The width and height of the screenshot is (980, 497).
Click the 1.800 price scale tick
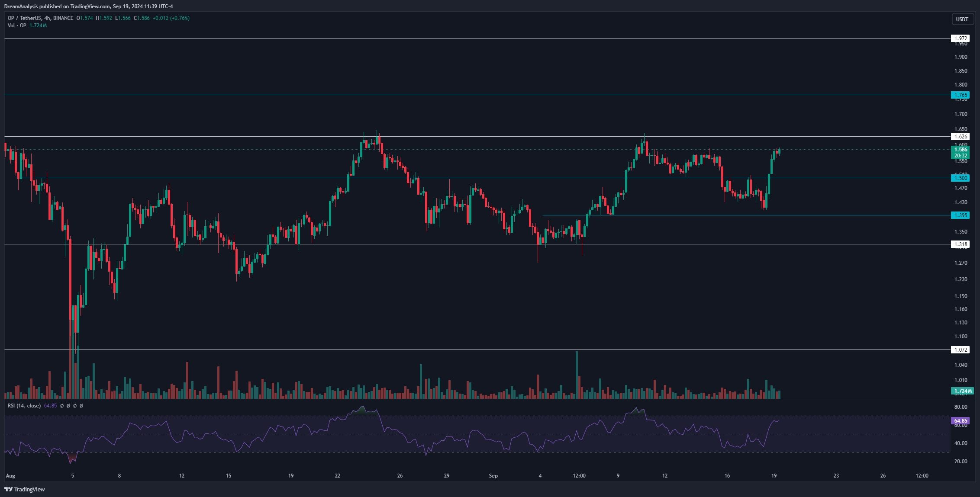tap(961, 85)
